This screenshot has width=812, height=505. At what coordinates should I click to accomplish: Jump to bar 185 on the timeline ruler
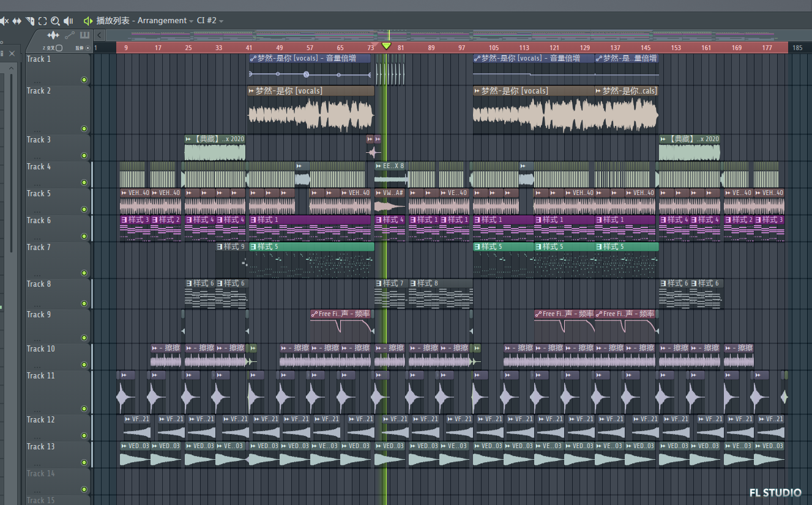(797, 48)
